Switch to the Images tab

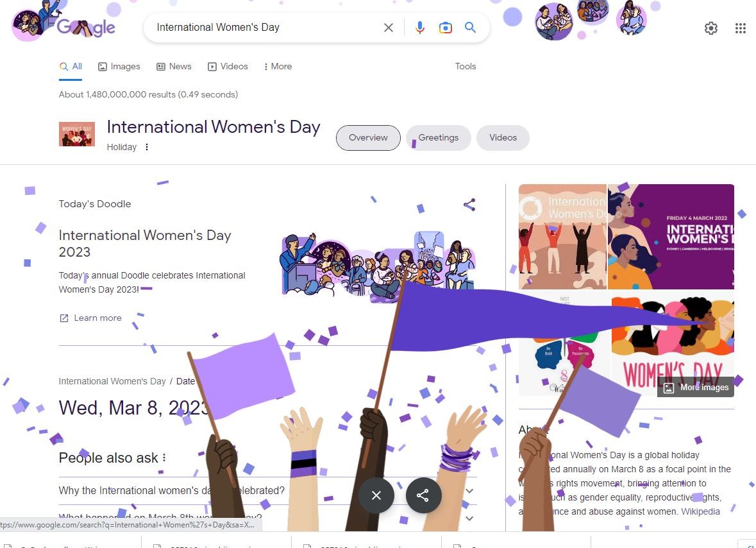pos(119,67)
